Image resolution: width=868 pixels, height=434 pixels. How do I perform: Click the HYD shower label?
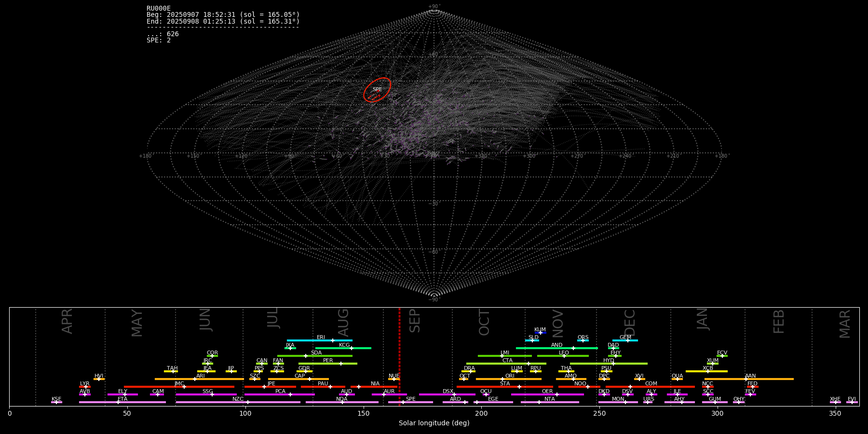pyautogui.click(x=609, y=360)
